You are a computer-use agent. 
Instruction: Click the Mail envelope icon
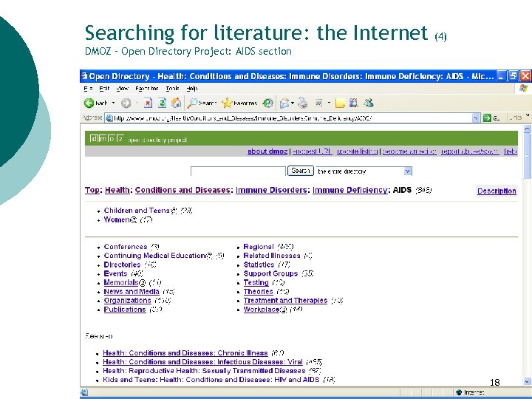pyautogui.click(x=284, y=103)
